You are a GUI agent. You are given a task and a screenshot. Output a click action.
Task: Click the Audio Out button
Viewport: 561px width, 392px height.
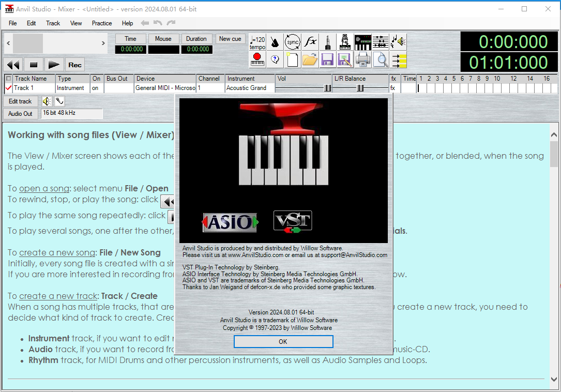pyautogui.click(x=20, y=113)
